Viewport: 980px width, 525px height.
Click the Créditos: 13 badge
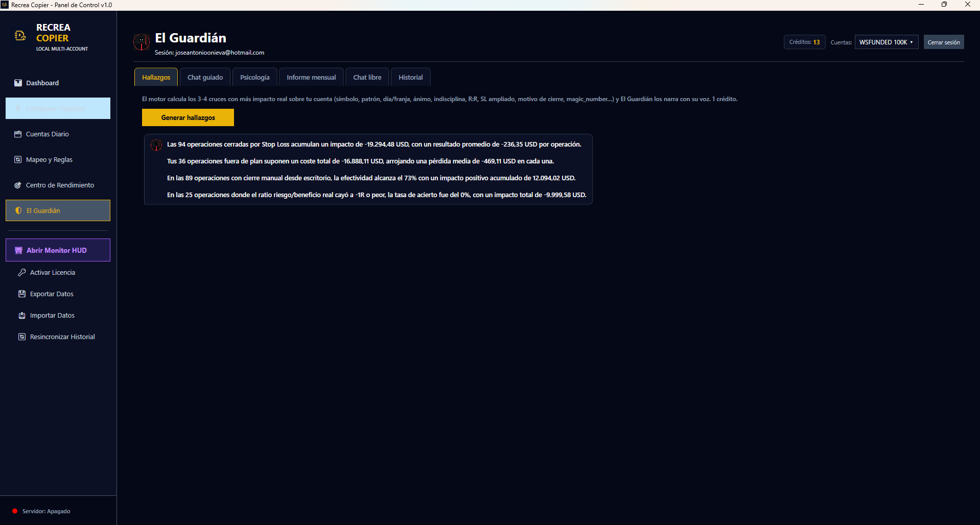pos(804,42)
